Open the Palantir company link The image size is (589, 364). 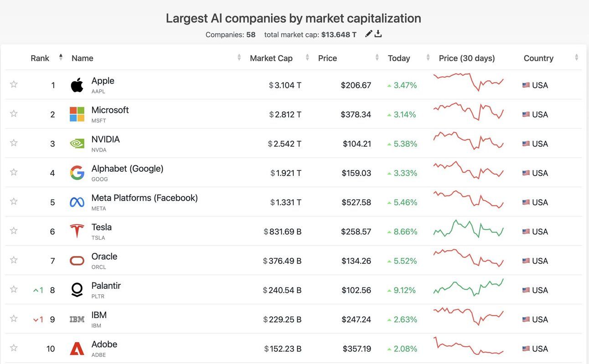pos(106,286)
